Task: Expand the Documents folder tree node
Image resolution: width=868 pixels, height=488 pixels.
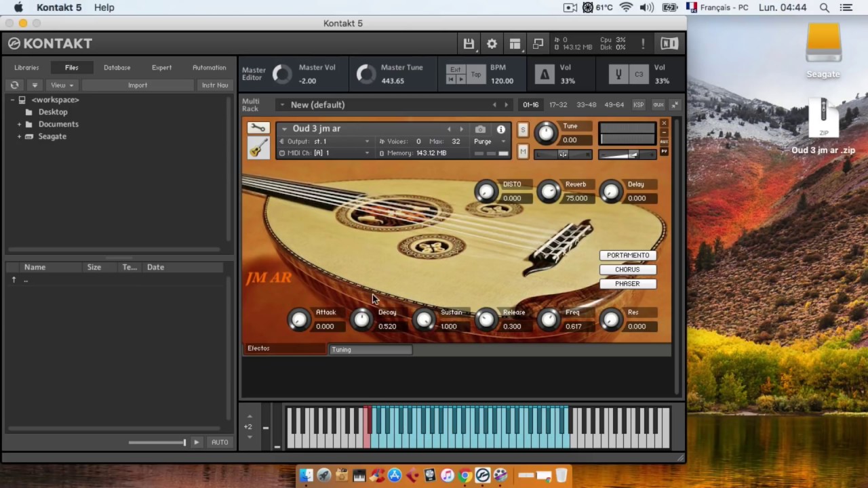Action: click(19, 125)
